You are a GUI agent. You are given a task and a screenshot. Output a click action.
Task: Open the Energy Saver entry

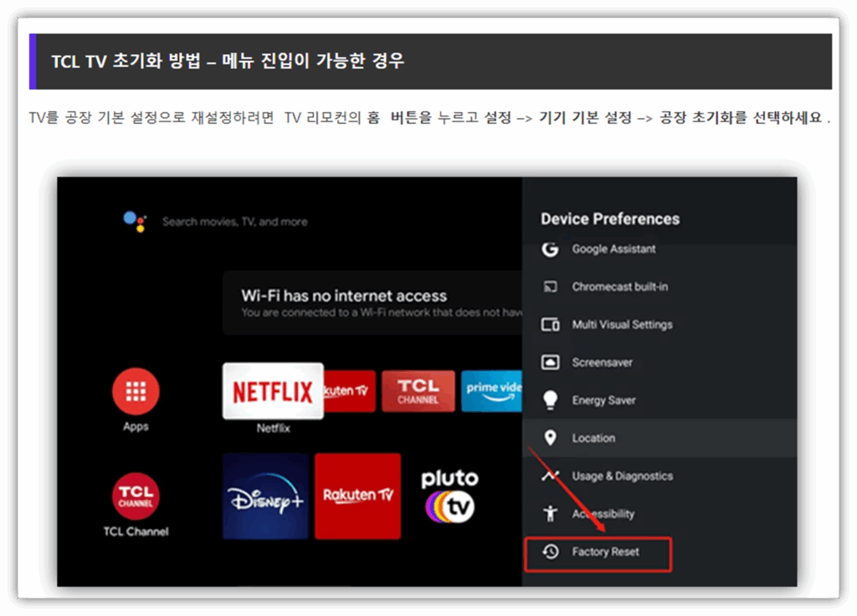click(x=659, y=400)
